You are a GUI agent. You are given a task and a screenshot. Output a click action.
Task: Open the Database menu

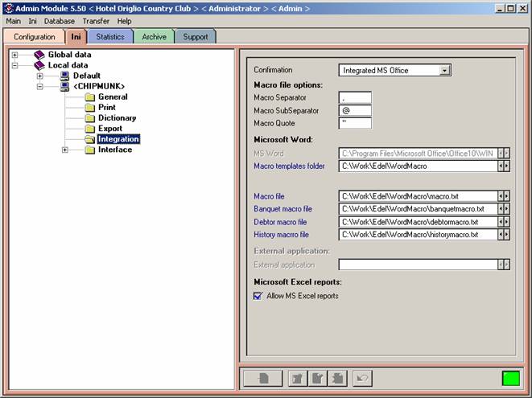coord(59,21)
